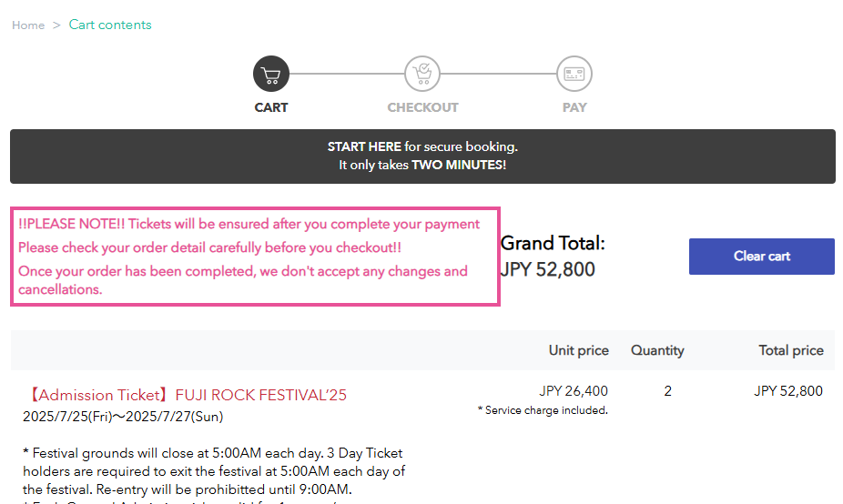Click the PAY step label

574,107
